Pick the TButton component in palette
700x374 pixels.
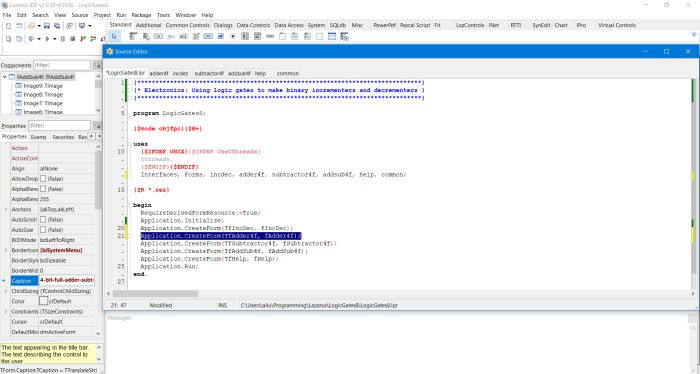point(158,37)
